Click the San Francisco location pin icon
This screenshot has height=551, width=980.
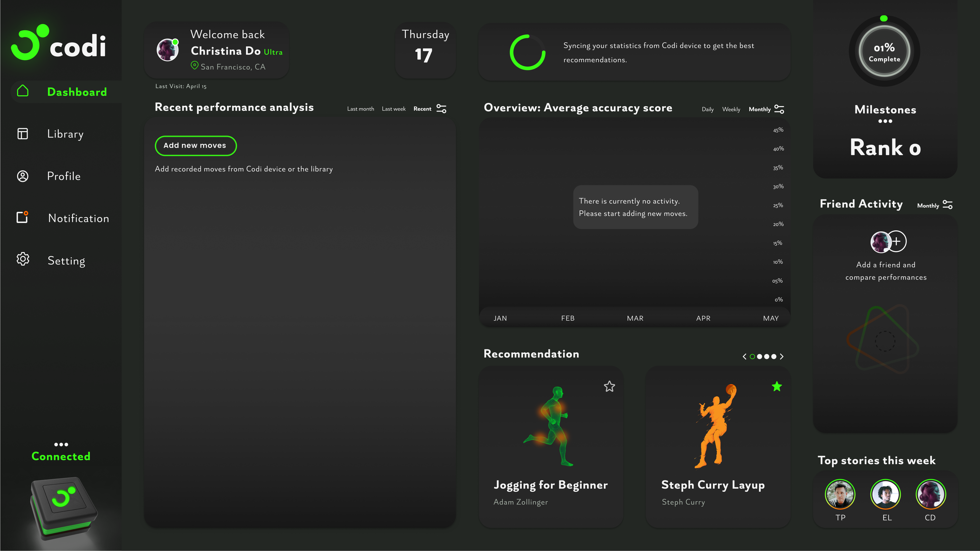194,65
